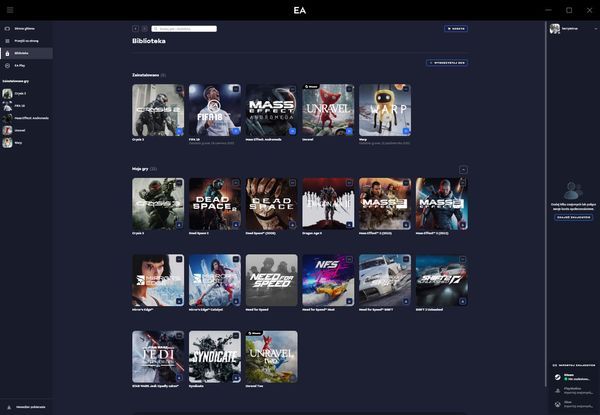The height and width of the screenshot is (415, 600).
Task: Download Mass Effect 3 via tile button
Action: (x=463, y=225)
